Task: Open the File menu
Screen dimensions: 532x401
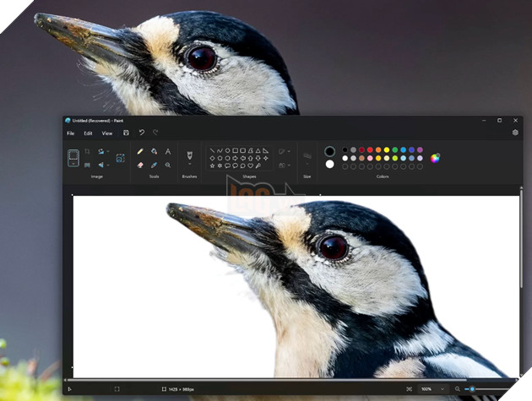Action: tap(71, 133)
